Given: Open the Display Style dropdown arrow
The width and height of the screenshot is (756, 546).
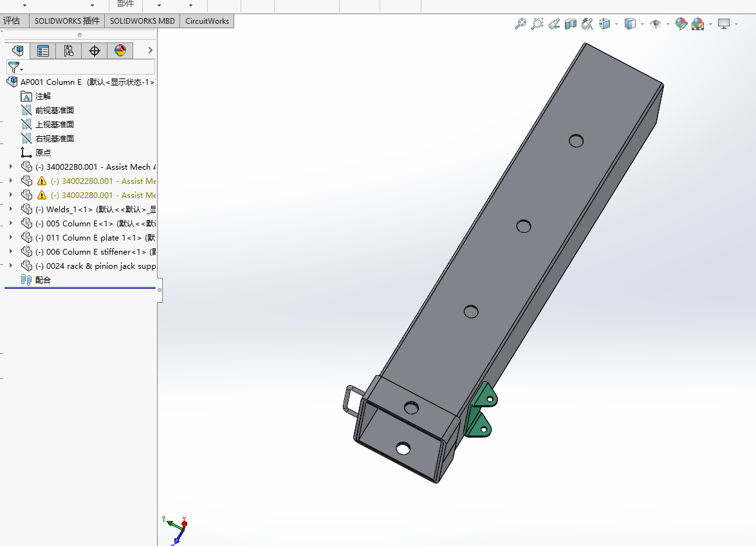Looking at the screenshot, I should click(642, 24).
